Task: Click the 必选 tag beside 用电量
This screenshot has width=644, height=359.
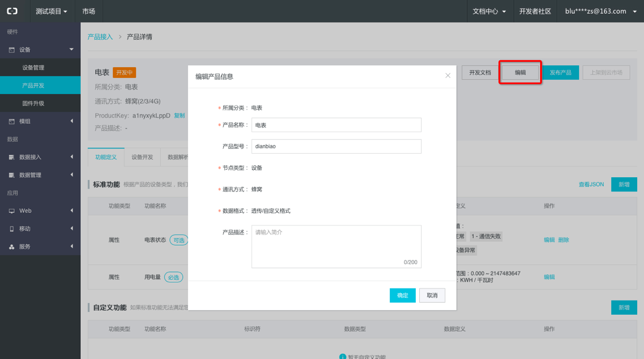Action: click(173, 277)
